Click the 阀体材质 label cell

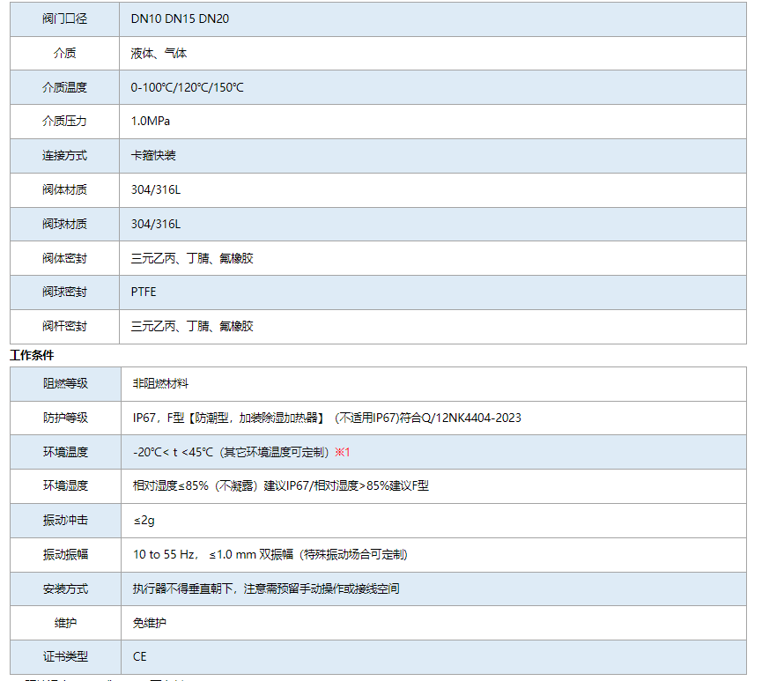click(x=65, y=189)
